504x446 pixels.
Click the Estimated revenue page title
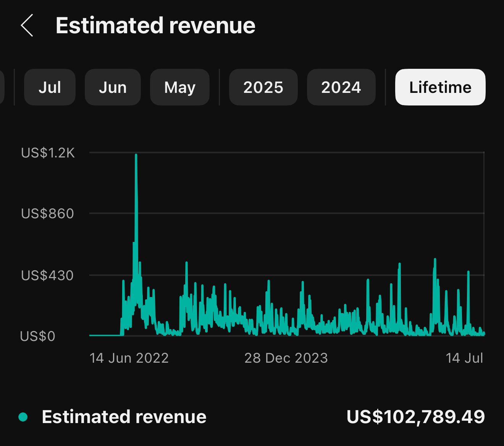[156, 25]
